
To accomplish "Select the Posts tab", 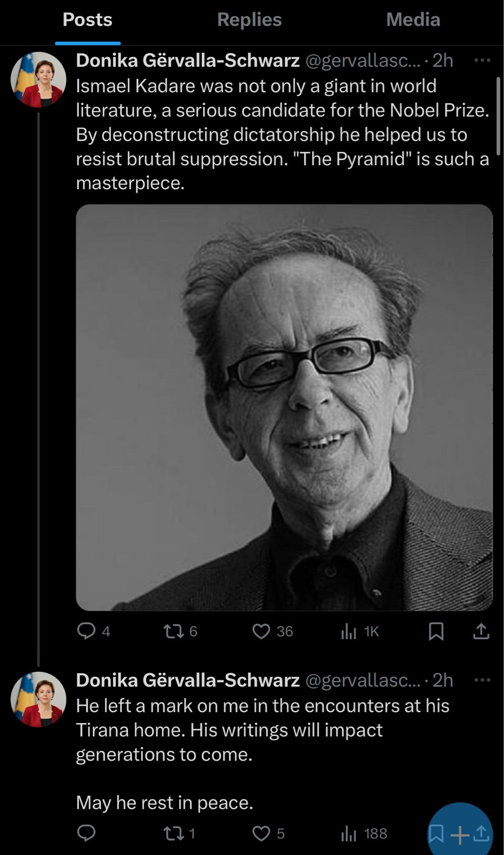I will pyautogui.click(x=88, y=20).
